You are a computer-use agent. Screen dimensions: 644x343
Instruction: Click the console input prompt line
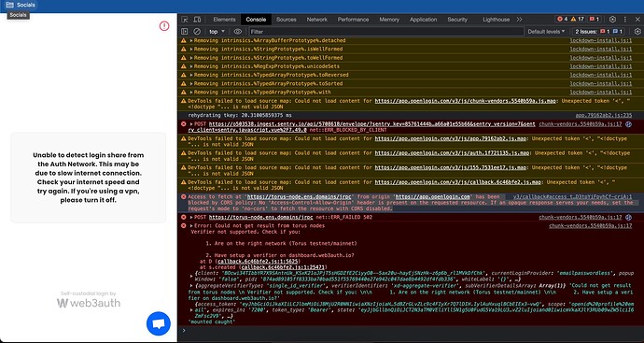(x=411, y=331)
